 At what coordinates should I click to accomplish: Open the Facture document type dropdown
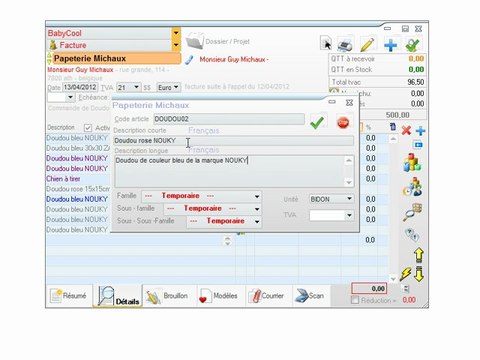pyautogui.click(x=176, y=45)
